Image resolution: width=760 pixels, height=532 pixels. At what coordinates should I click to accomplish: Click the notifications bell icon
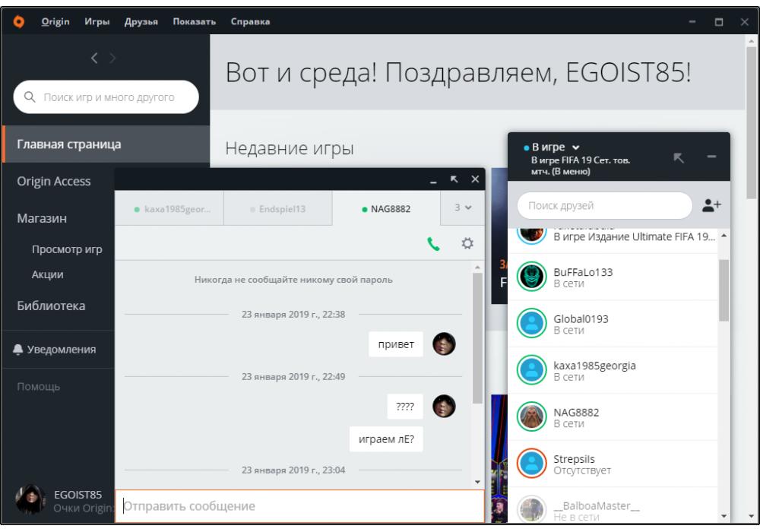(x=17, y=350)
